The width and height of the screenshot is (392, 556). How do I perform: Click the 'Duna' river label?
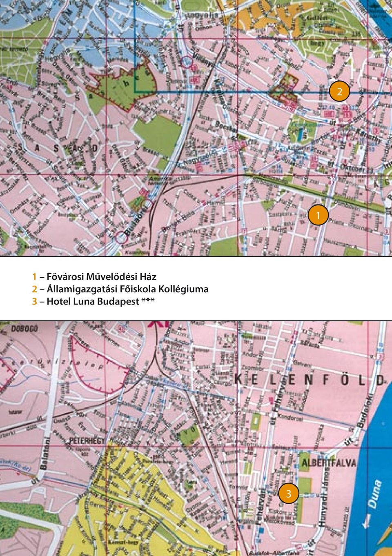(374, 494)
